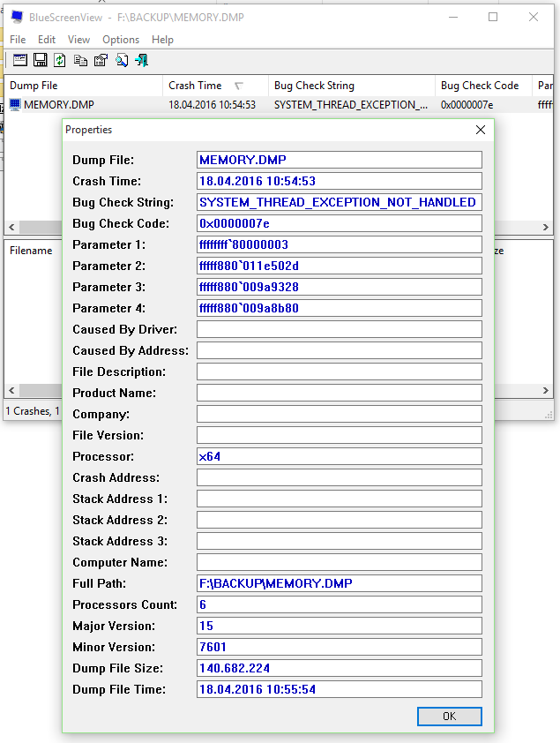The height and width of the screenshot is (743, 560).
Task: Click lower pane scrollbar left arrow
Action: [11, 390]
